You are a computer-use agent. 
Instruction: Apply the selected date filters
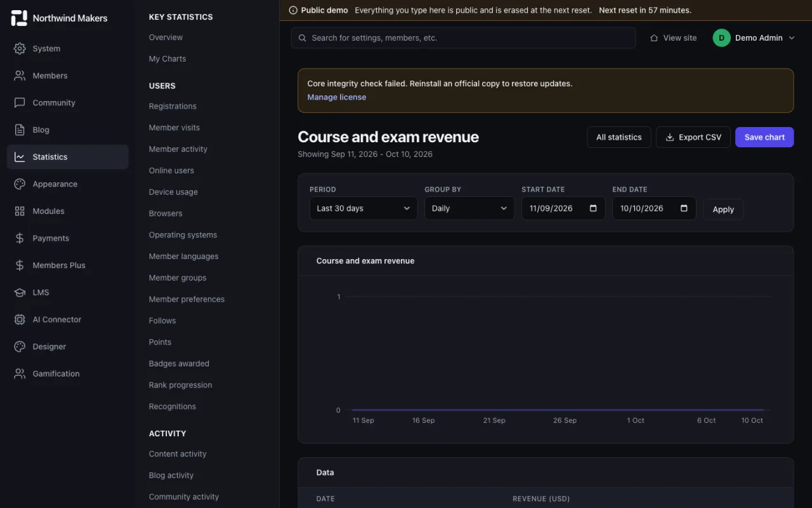(x=723, y=210)
